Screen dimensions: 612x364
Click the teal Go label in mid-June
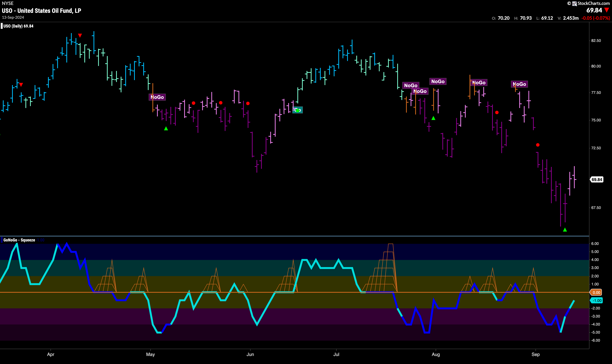pyautogui.click(x=297, y=110)
